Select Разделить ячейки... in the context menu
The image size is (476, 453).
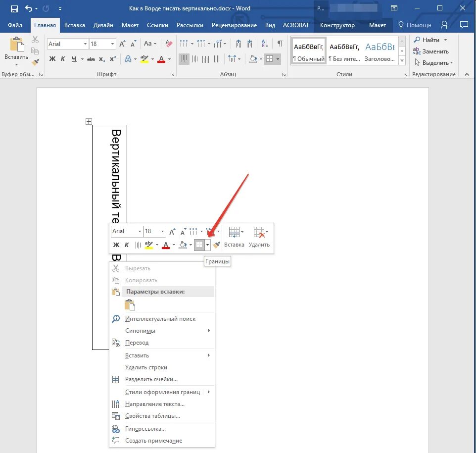tap(162, 379)
